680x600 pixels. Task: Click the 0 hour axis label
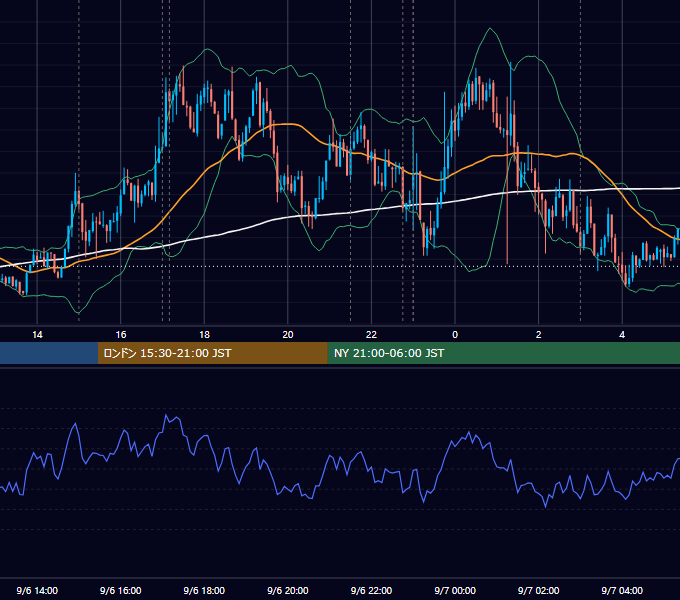coord(455,335)
